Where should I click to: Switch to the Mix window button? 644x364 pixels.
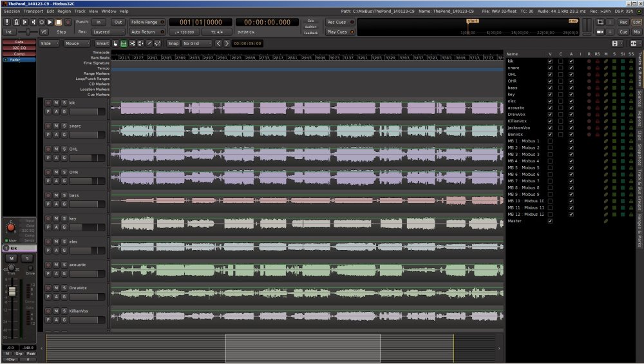(x=636, y=32)
